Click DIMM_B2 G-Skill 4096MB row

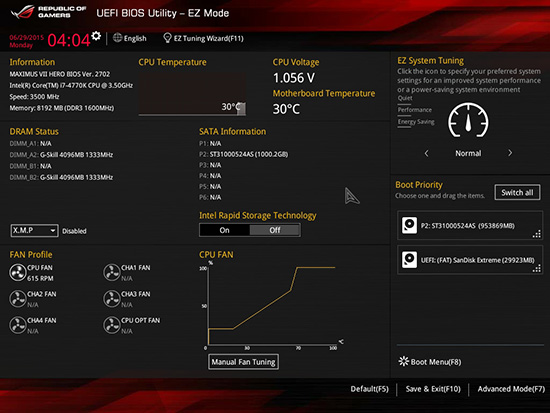pyautogui.click(x=61, y=177)
